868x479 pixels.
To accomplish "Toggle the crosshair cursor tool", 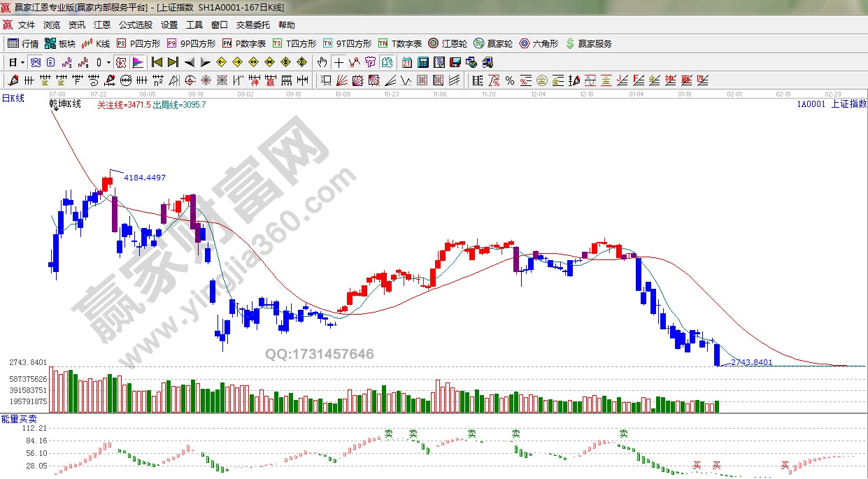I will tap(339, 62).
